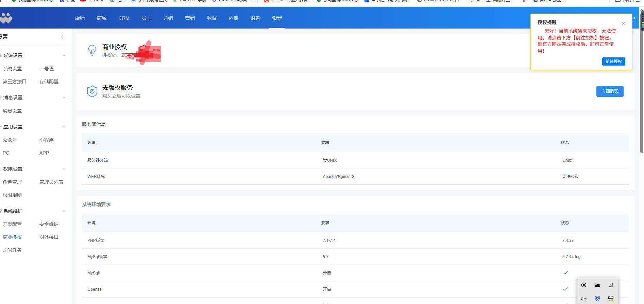Screen dimensions: 644x304
Task: Open 角色管理 in the sidebar
Action: pos(12,182)
